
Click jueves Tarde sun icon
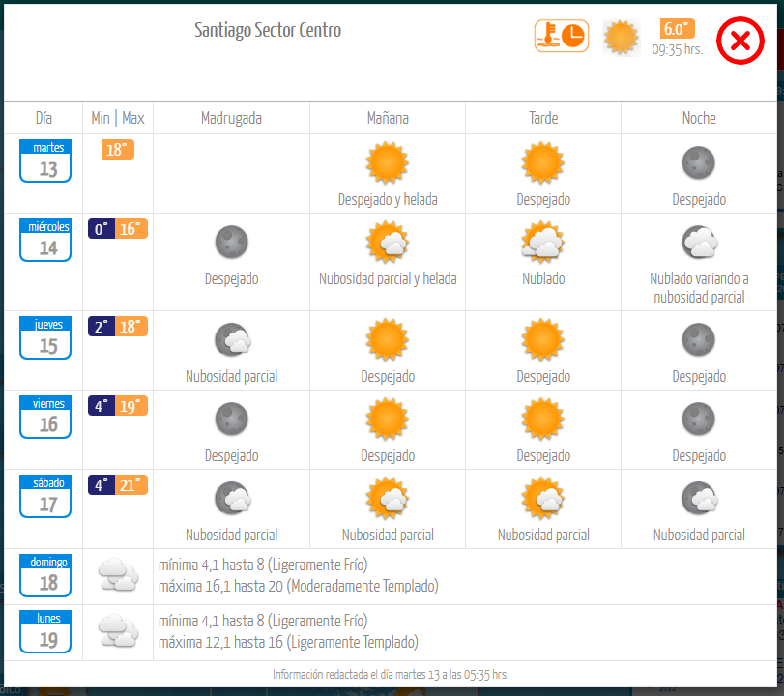[x=543, y=339]
